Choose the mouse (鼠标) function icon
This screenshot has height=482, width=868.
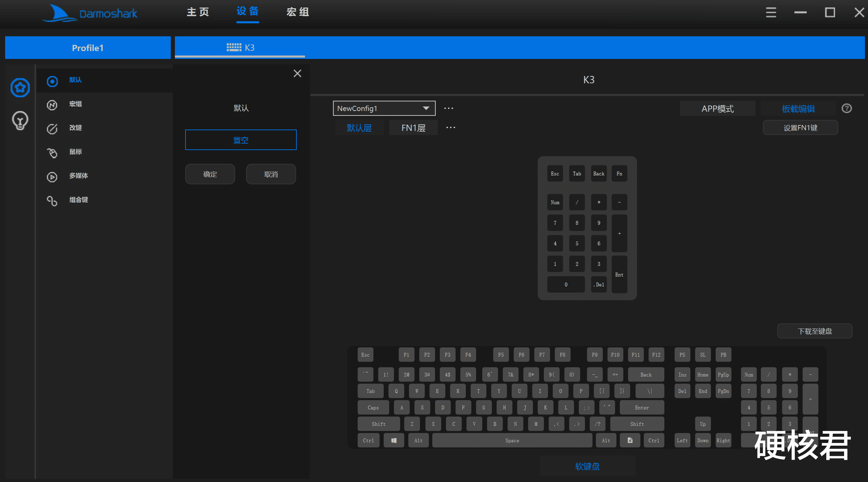(x=52, y=152)
